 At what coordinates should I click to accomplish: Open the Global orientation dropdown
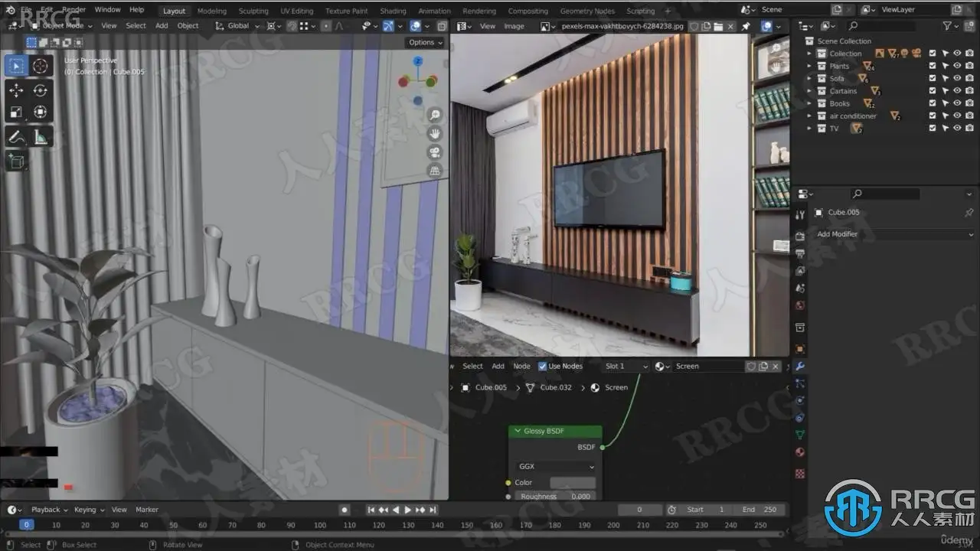pyautogui.click(x=238, y=26)
